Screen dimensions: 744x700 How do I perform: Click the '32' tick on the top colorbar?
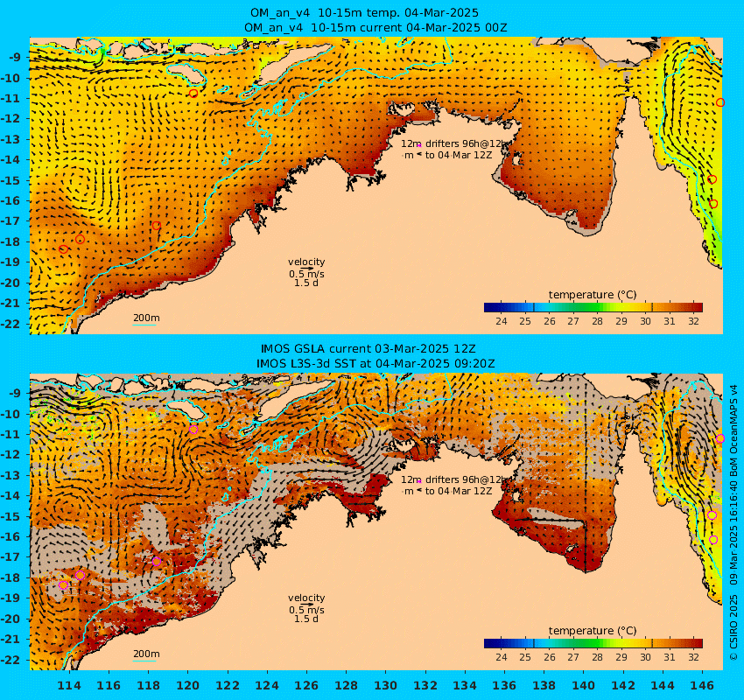[694, 321]
